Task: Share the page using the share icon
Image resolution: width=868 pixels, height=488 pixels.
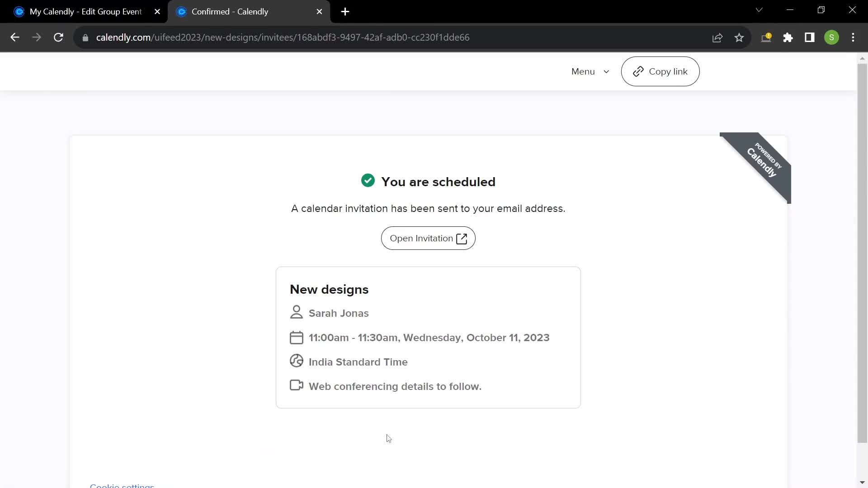Action: (717, 38)
